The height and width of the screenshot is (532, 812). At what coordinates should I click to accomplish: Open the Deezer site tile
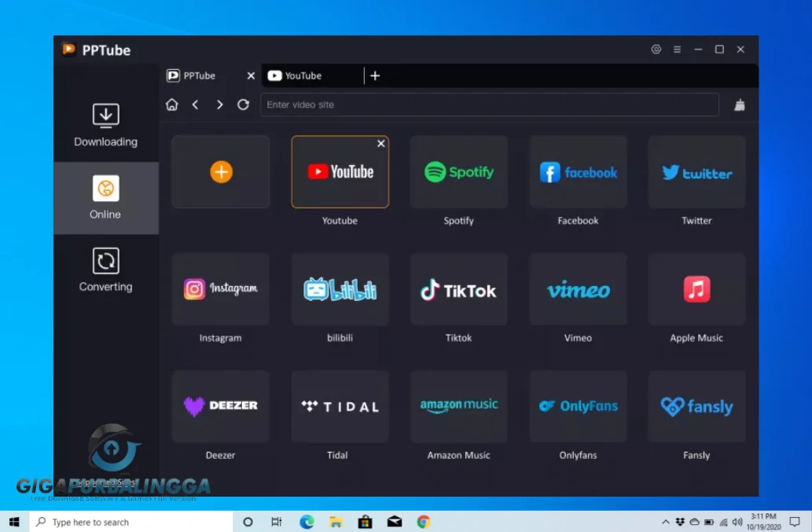point(221,407)
